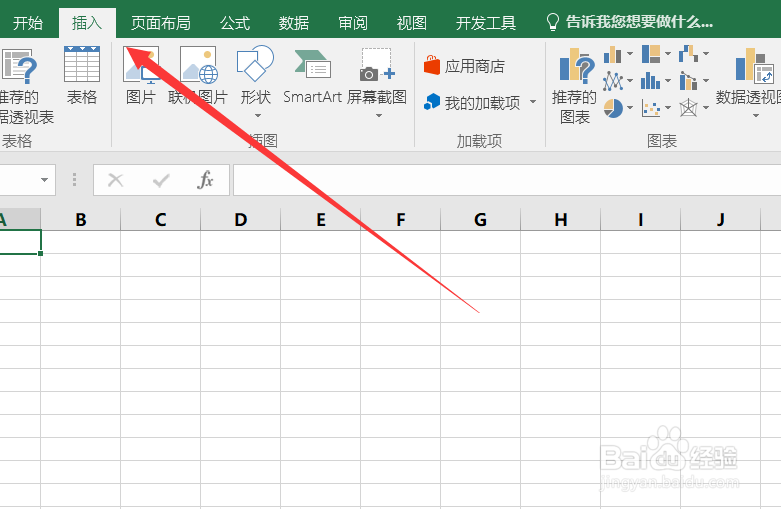
Task: Select column I header
Action: point(641,220)
